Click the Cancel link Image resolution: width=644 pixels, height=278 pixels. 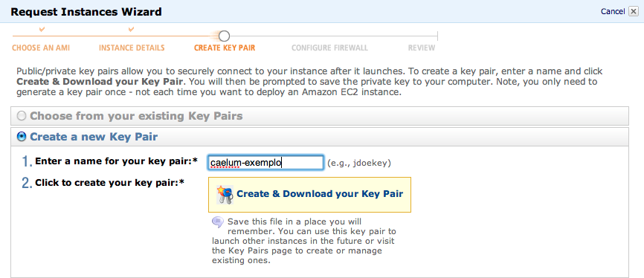pyautogui.click(x=613, y=11)
